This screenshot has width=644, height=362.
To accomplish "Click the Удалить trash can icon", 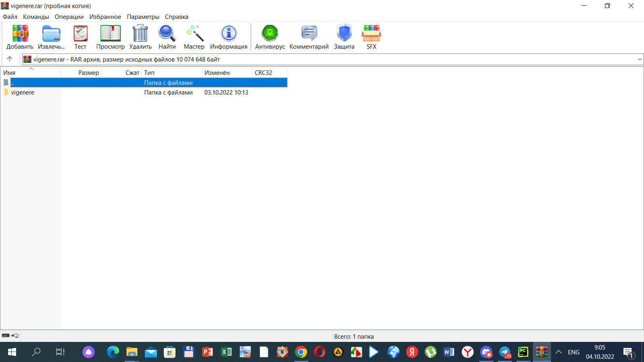I will pos(140,34).
